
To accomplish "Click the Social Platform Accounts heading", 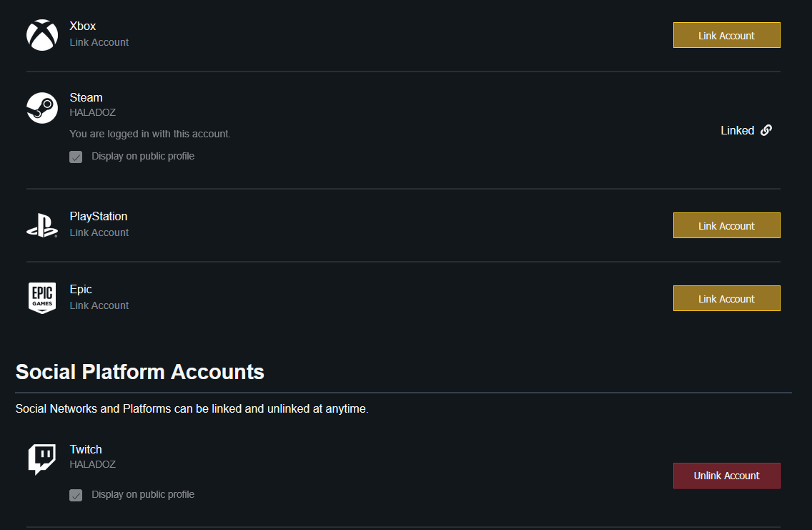I will pyautogui.click(x=140, y=372).
